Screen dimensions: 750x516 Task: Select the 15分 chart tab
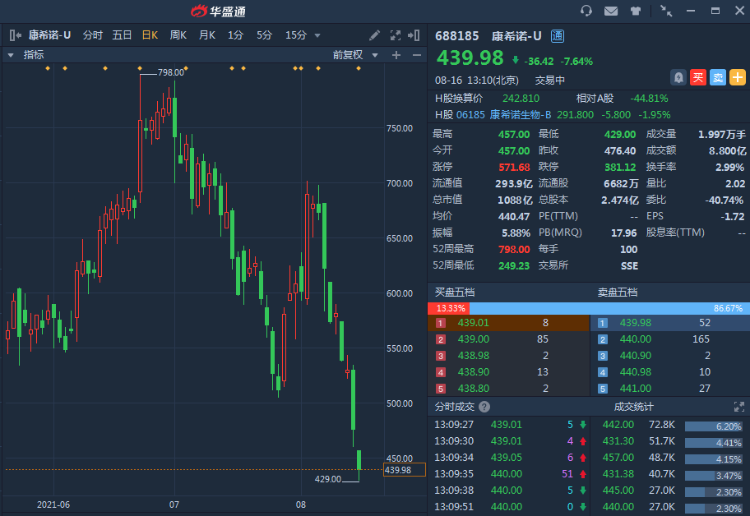tap(296, 35)
